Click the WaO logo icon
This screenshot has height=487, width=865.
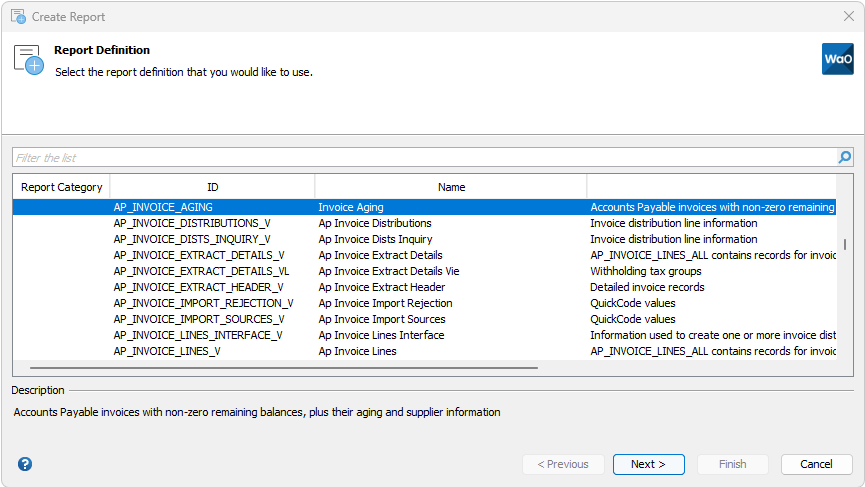(837, 59)
